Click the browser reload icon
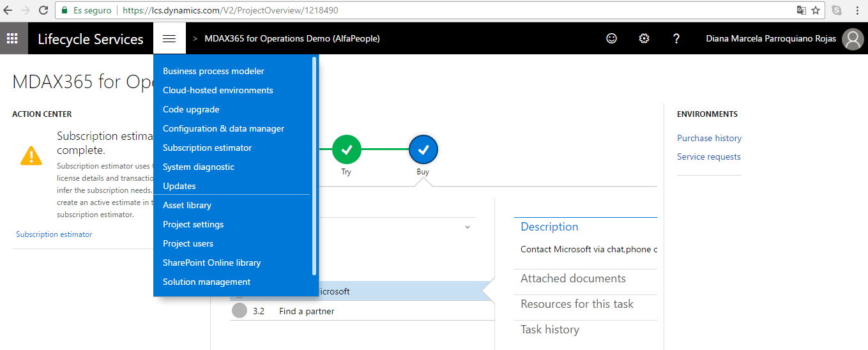868x350 pixels. [43, 10]
